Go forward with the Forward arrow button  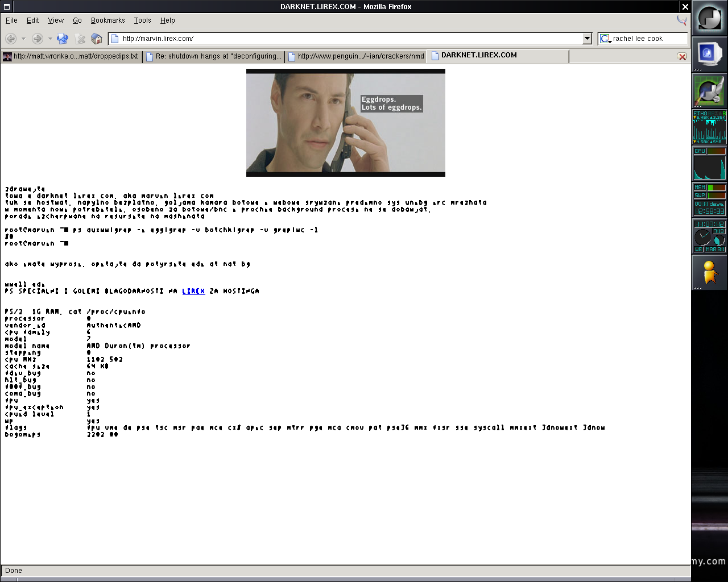coord(38,39)
